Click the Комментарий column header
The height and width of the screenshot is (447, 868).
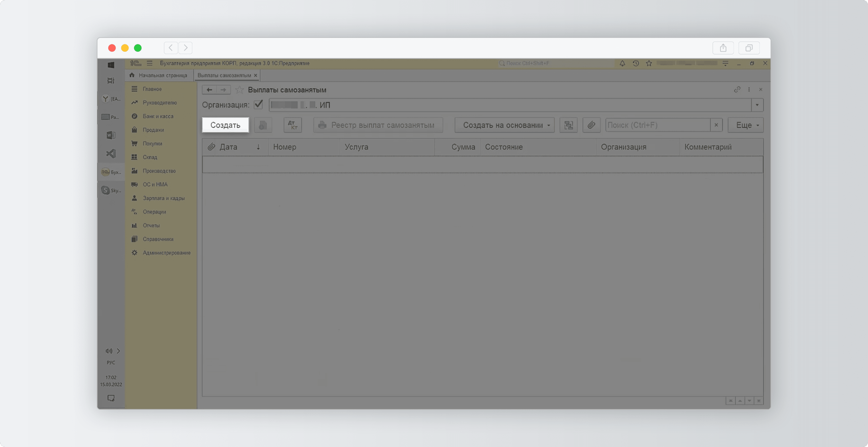point(721,147)
